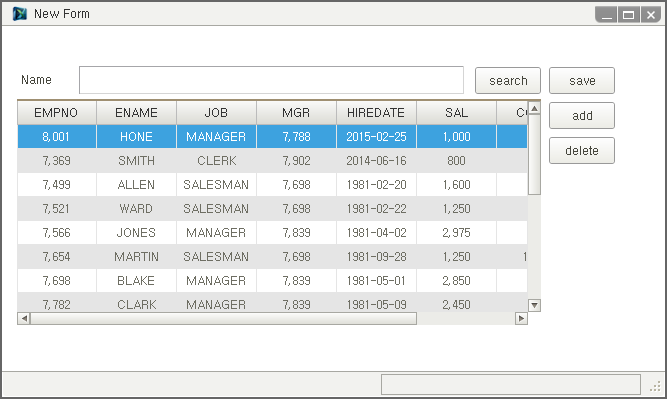Viewport: 667px width, 399px height.
Task: Select EMPNO cell 7,782
Action: (57, 303)
